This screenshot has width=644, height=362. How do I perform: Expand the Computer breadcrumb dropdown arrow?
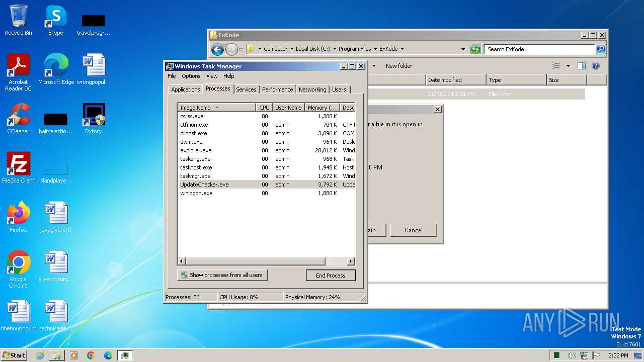(292, 49)
